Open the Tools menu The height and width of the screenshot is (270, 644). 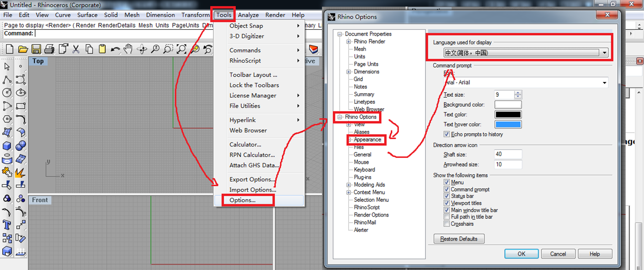click(x=223, y=15)
